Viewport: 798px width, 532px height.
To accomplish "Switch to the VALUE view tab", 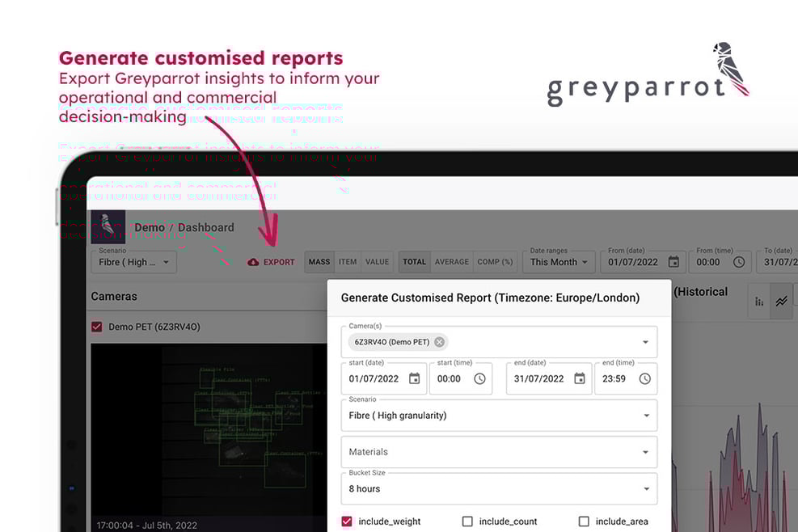I will (x=377, y=262).
